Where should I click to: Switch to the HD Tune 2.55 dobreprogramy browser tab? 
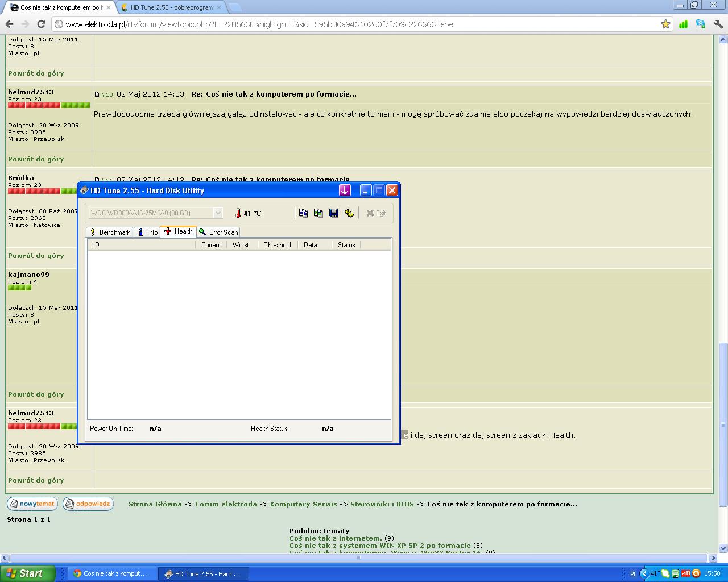tap(172, 8)
